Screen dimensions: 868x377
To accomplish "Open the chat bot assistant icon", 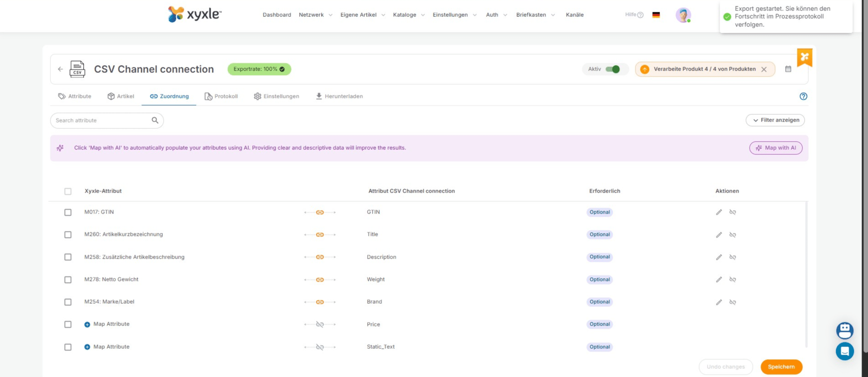I will 844,331.
